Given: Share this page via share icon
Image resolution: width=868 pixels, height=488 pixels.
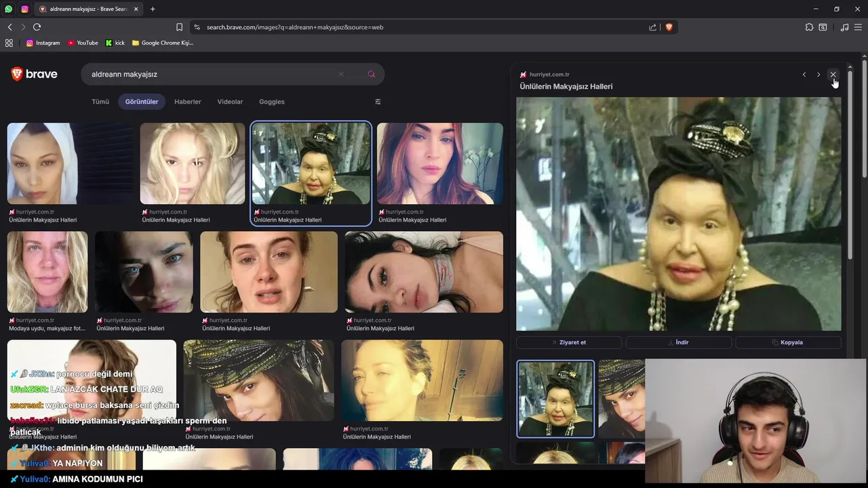Looking at the screenshot, I should pyautogui.click(x=652, y=27).
